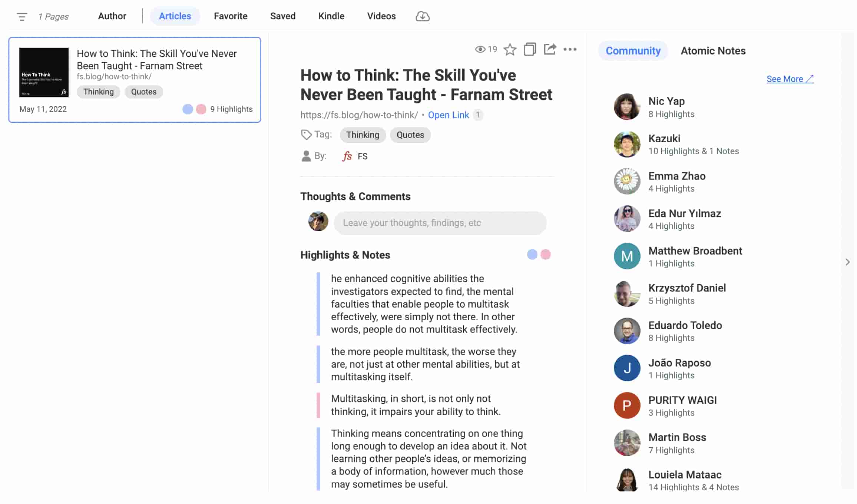Open the Kindle tab
The width and height of the screenshot is (857, 504).
(331, 16)
